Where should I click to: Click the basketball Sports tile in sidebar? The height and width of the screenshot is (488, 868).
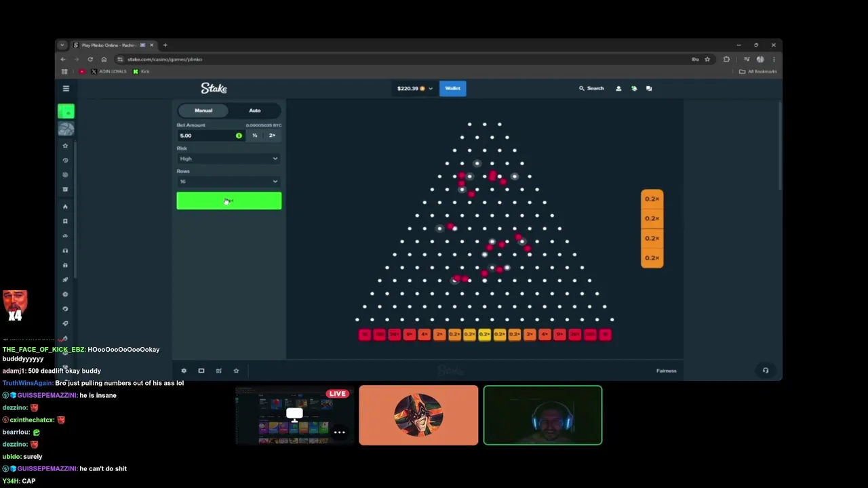66,128
